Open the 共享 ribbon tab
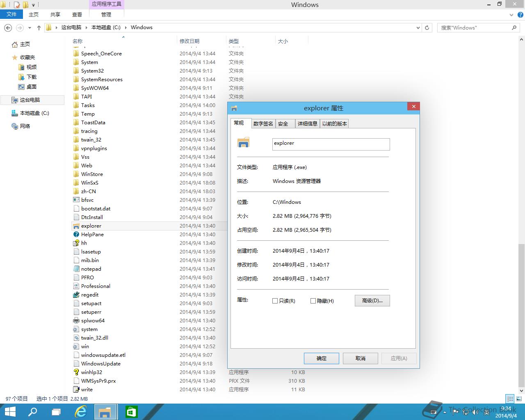 (x=55, y=14)
